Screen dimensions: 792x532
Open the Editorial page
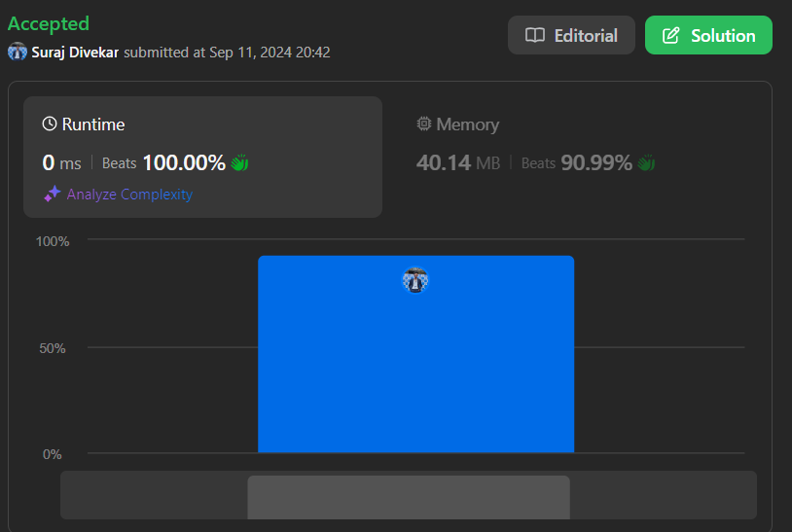571,36
